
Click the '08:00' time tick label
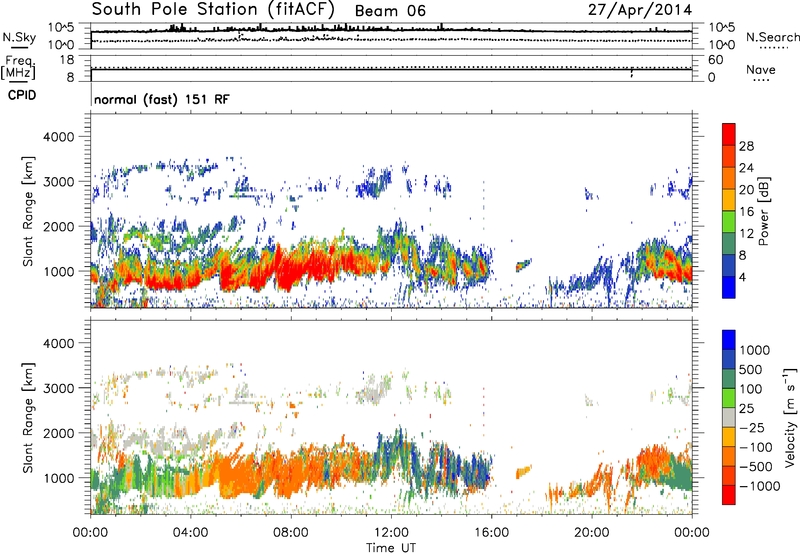[291, 533]
